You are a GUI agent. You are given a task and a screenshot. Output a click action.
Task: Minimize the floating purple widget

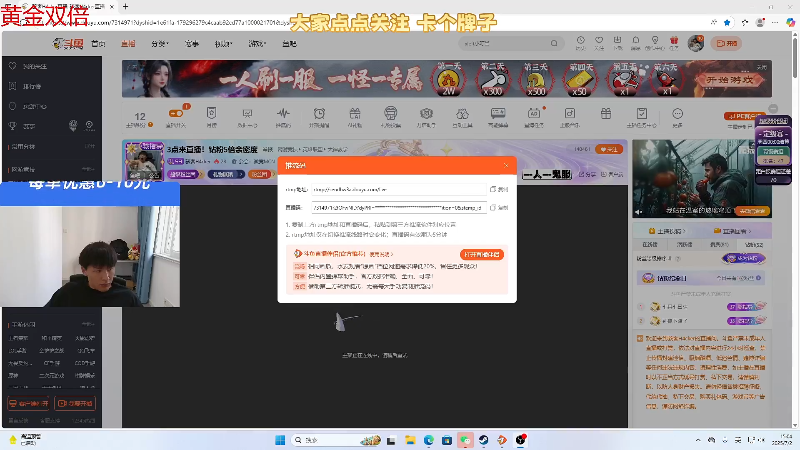pos(773,109)
